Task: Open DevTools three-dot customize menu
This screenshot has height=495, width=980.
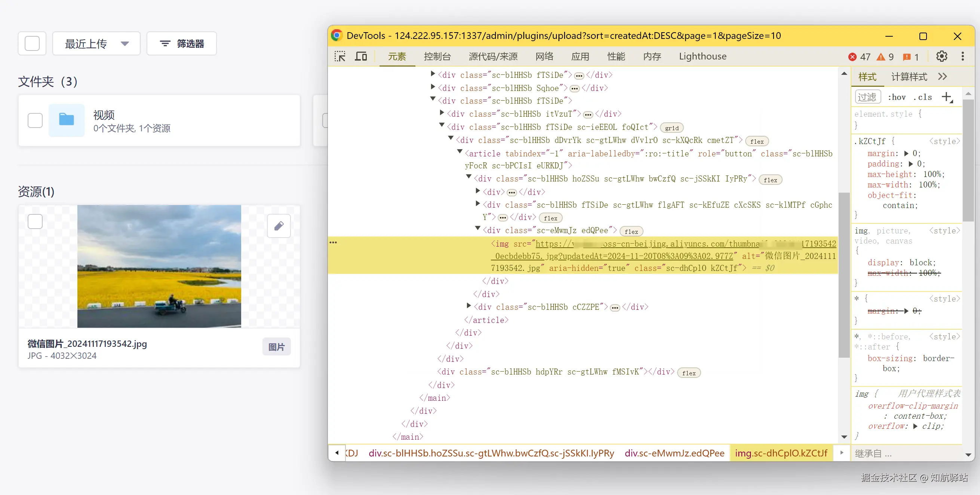Action: click(x=963, y=56)
